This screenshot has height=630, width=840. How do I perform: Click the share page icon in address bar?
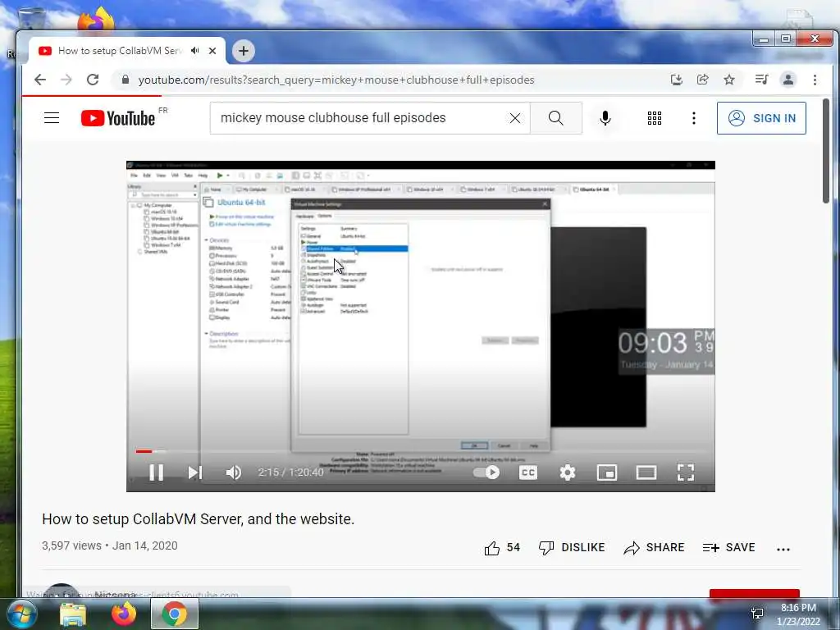tap(702, 80)
